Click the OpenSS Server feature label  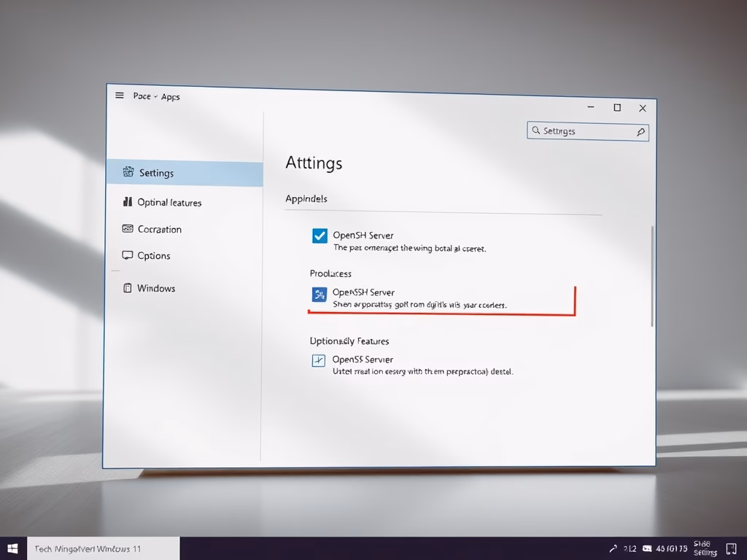[x=363, y=359]
